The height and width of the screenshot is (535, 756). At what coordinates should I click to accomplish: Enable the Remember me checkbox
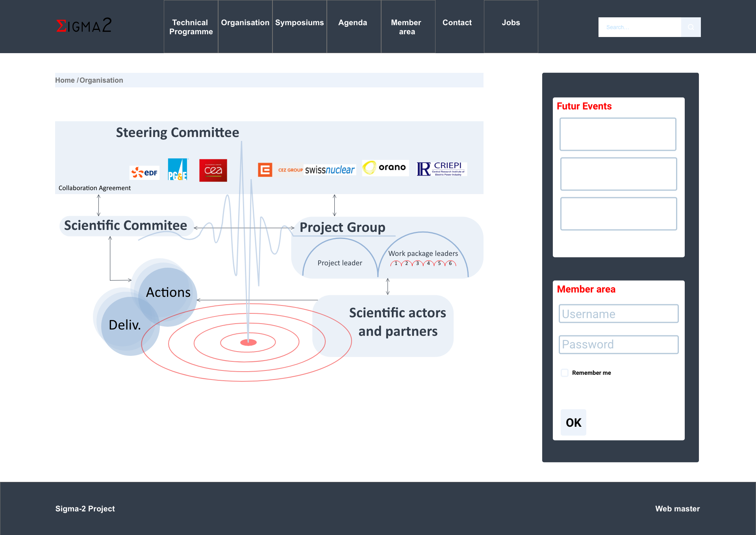pos(565,373)
